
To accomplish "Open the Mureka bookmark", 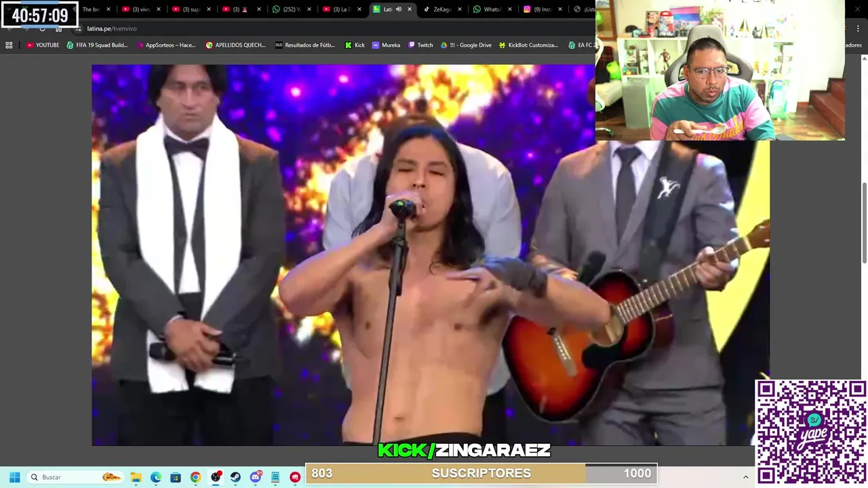I will pos(386,45).
